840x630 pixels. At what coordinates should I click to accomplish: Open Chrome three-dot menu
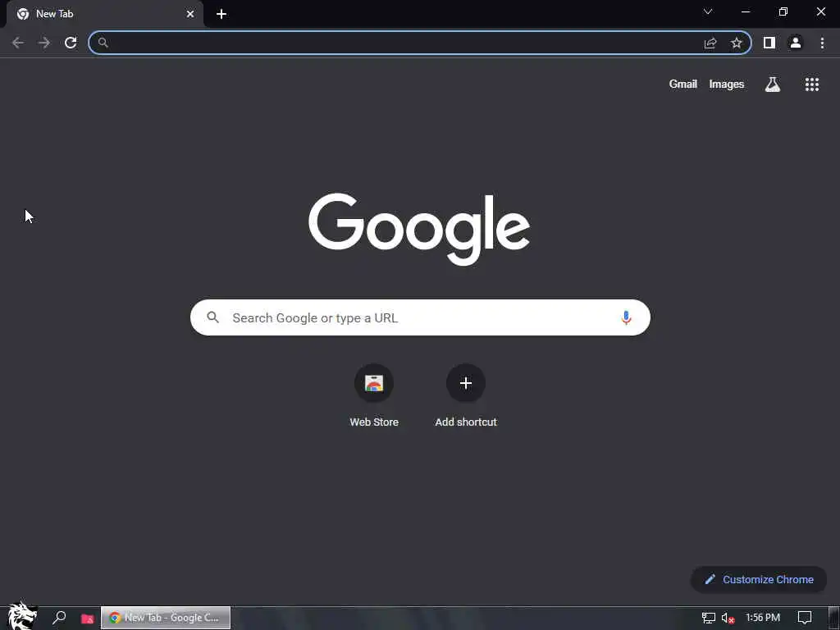tap(822, 43)
